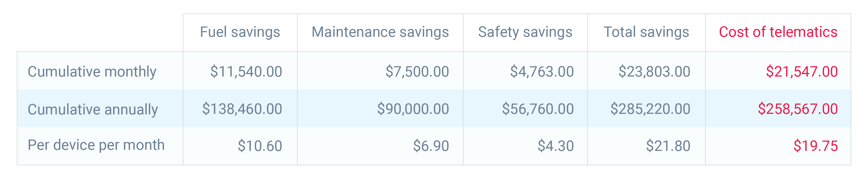Click the $90,000.00 annual maintenance cell

coord(413,109)
